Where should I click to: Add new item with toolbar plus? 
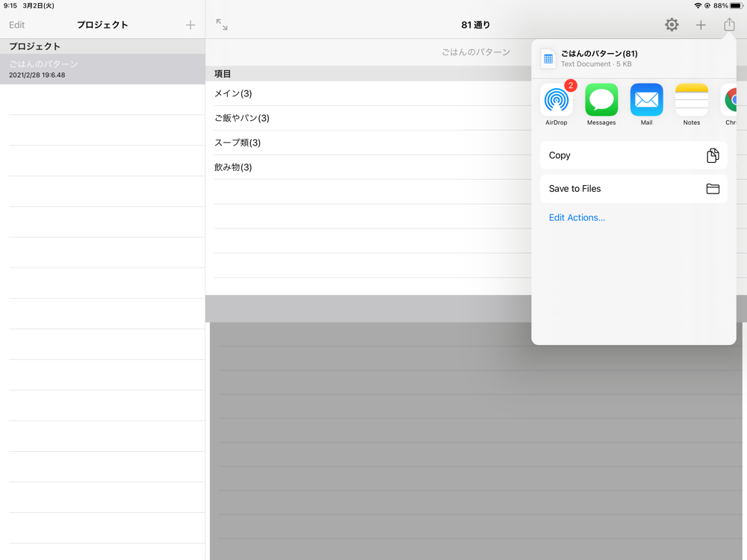tap(701, 25)
